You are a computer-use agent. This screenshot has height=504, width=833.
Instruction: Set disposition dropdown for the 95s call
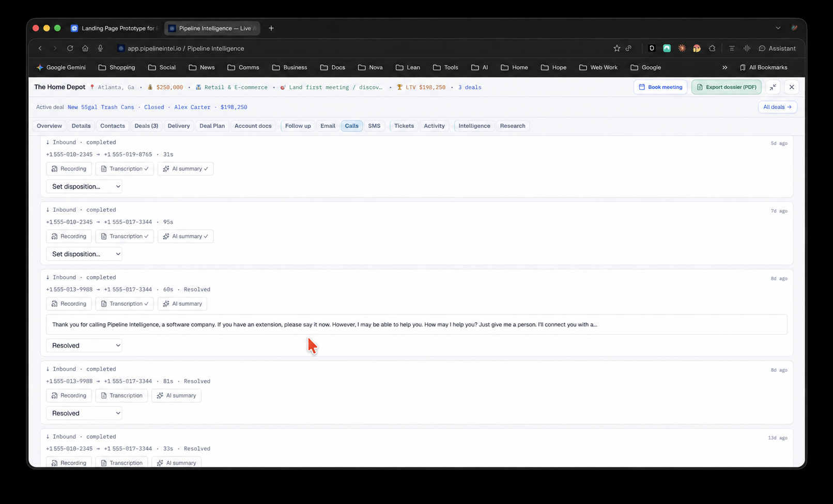click(x=84, y=254)
